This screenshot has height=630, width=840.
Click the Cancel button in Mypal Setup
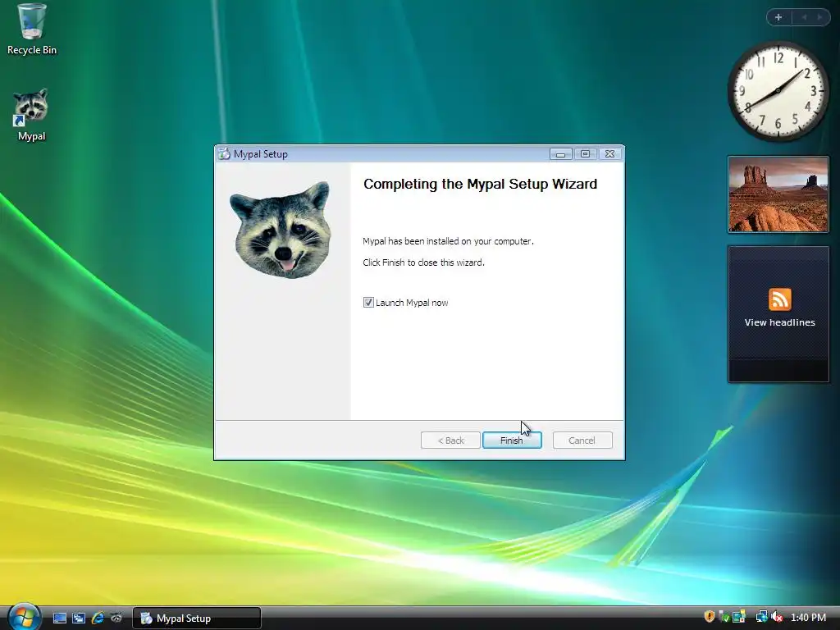tap(582, 441)
